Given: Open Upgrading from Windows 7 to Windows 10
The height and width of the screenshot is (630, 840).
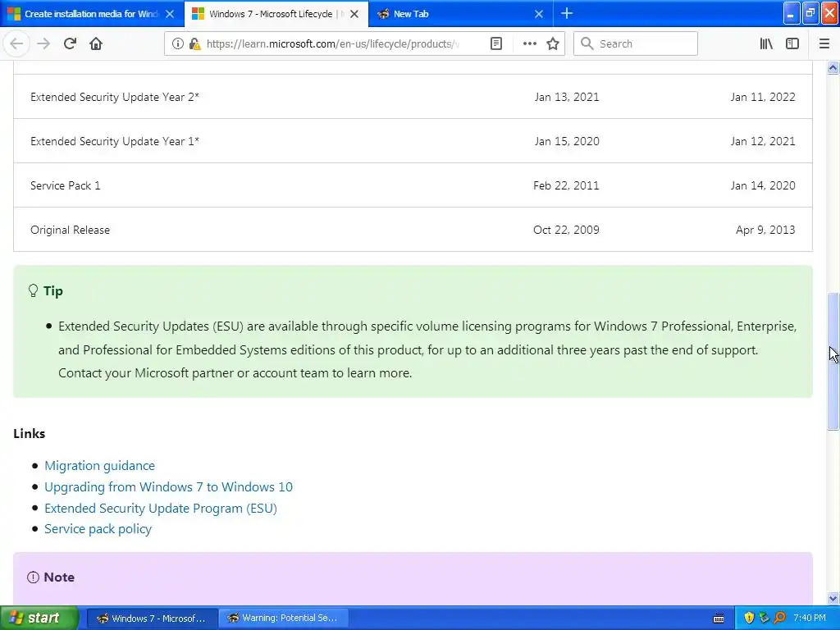Looking at the screenshot, I should point(168,487).
